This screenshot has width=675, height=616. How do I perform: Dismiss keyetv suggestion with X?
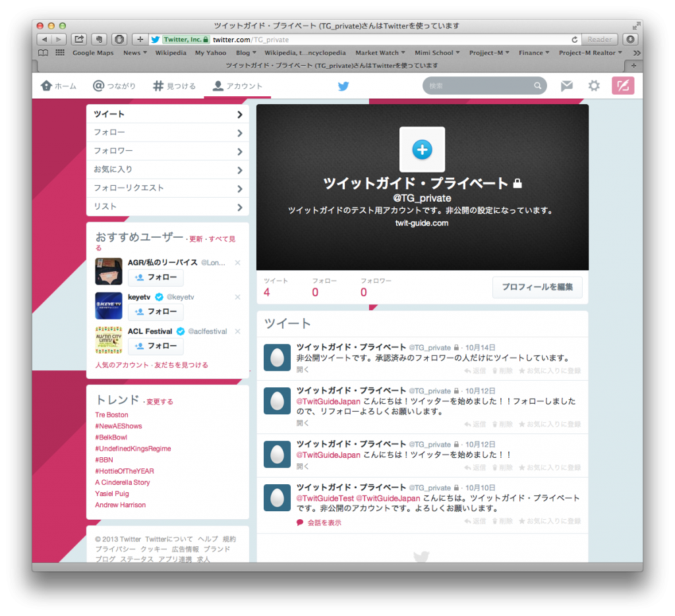pos(237,297)
